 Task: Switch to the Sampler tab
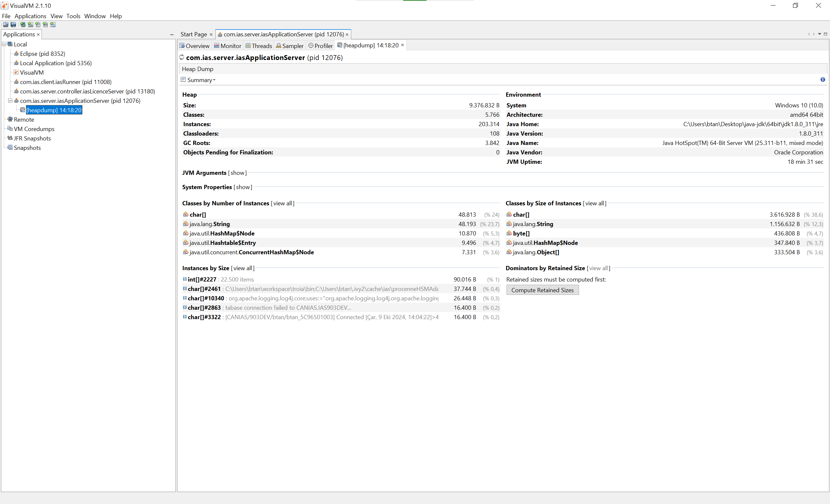(290, 46)
